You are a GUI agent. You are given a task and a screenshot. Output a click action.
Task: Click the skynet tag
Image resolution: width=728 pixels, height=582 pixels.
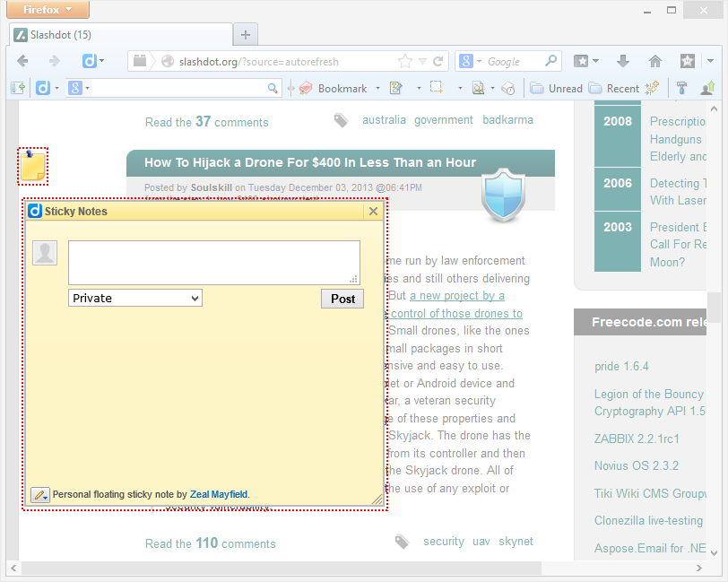click(x=516, y=541)
